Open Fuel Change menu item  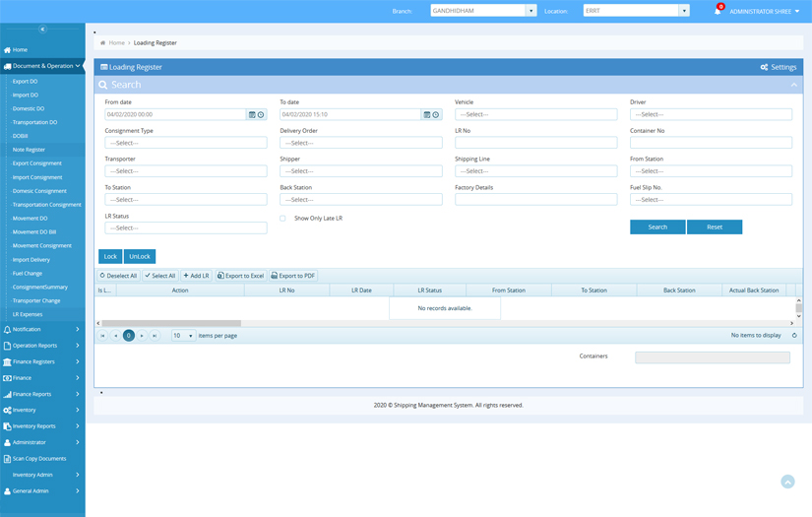[28, 274]
